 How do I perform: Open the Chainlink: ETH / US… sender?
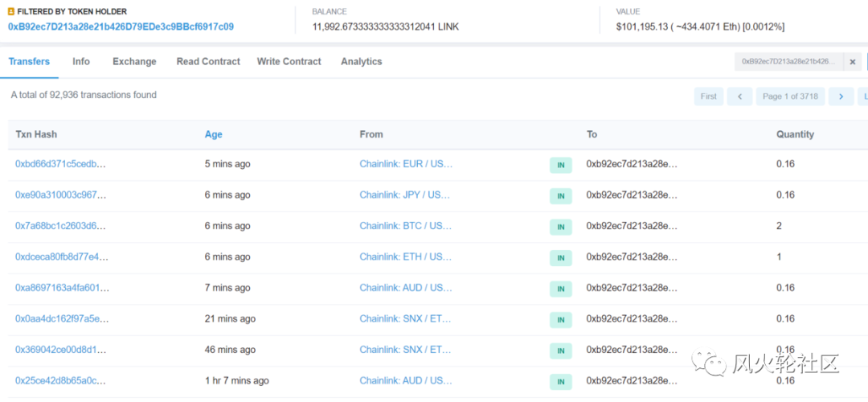tap(406, 257)
